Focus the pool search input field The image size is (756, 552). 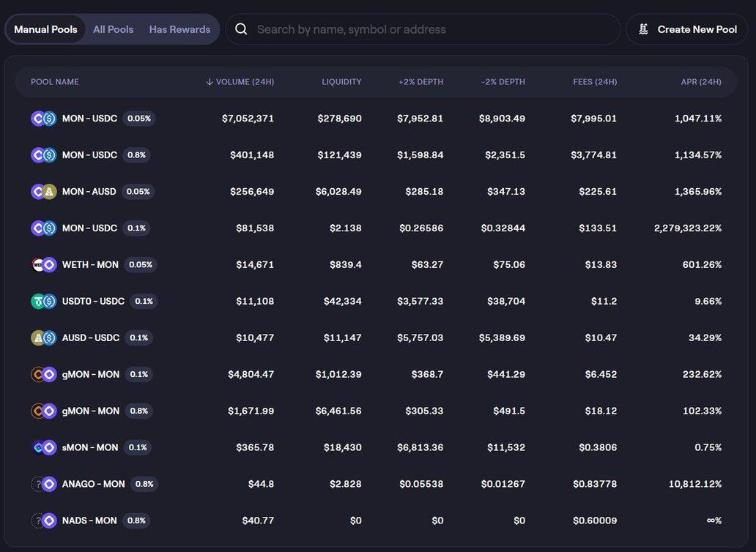tap(432, 29)
